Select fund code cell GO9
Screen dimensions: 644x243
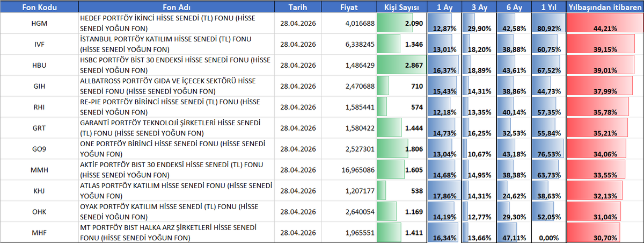[x=39, y=148]
